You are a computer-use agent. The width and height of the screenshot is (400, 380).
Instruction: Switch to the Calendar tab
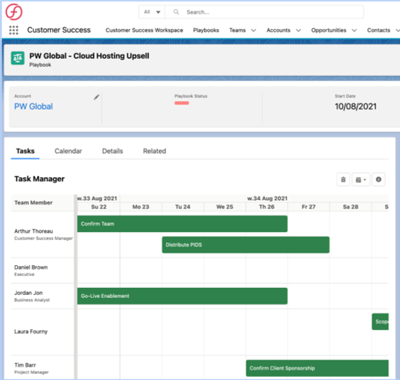68,151
